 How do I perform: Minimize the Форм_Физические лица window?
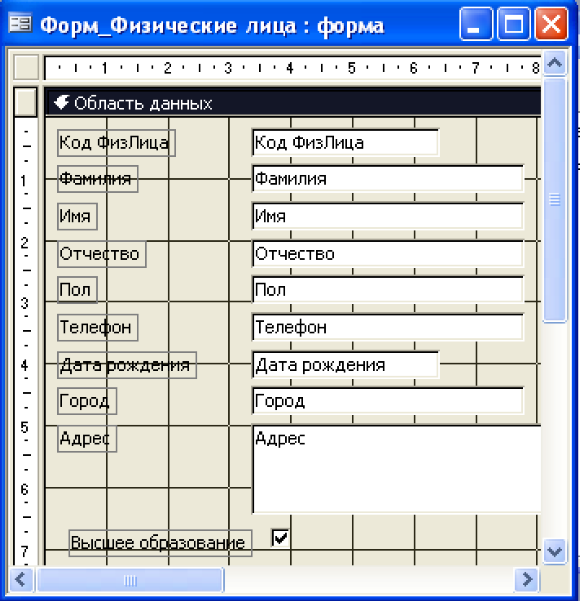[476, 24]
